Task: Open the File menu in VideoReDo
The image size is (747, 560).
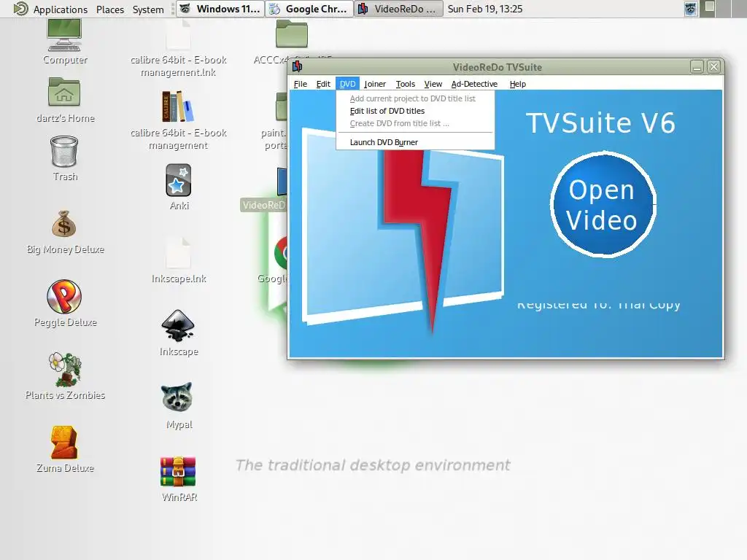Action: pos(300,84)
